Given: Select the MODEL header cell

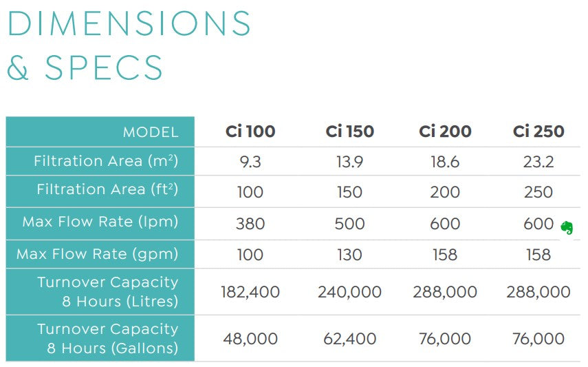Looking at the screenshot, I should [150, 132].
